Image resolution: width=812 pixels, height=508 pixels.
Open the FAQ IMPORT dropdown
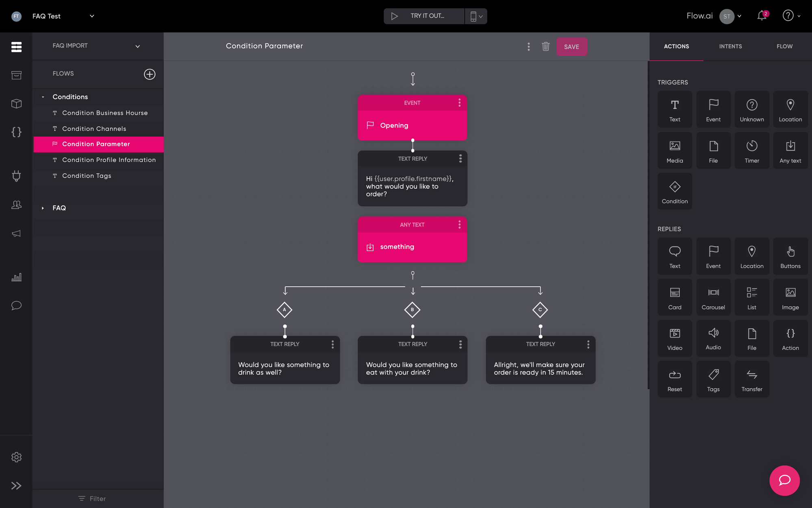[137, 46]
